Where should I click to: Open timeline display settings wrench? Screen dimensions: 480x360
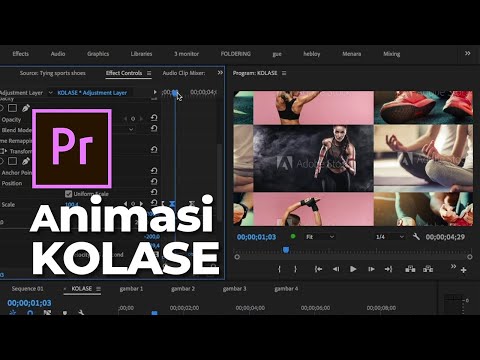tap(81, 313)
